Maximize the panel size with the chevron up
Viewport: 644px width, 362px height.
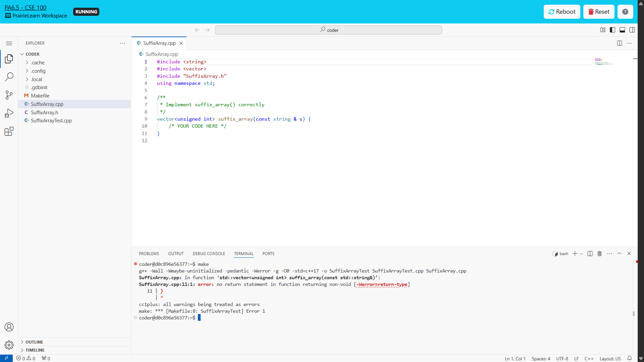[620, 254]
